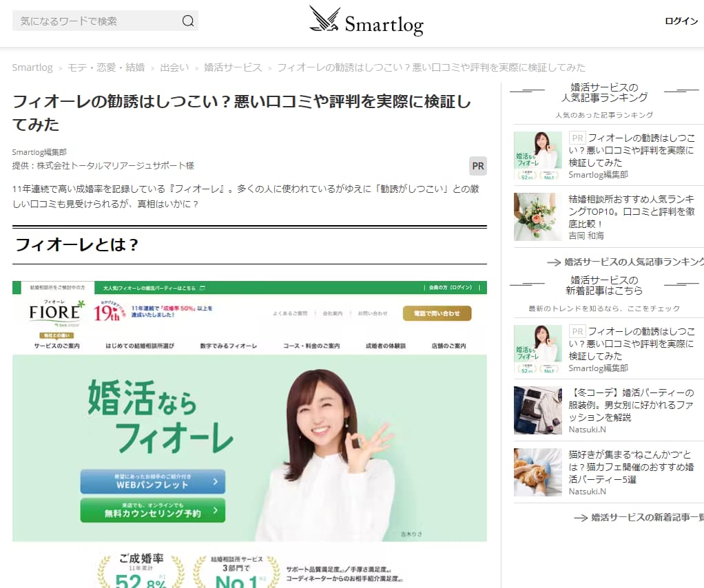Click 婚活サービスの人気記事ランキング more link
The image size is (704, 588).
click(634, 262)
